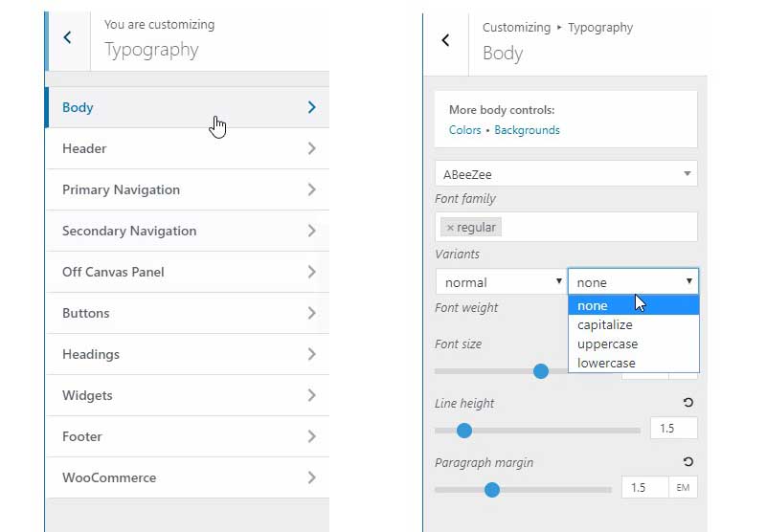766x532 pixels.
Task: Open the Backgrounds link
Action: click(x=527, y=130)
